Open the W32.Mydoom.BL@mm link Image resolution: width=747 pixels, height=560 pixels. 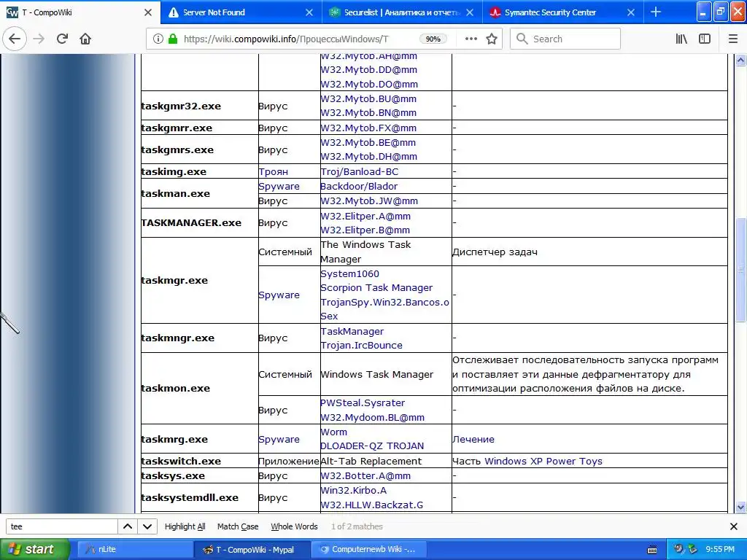(372, 417)
